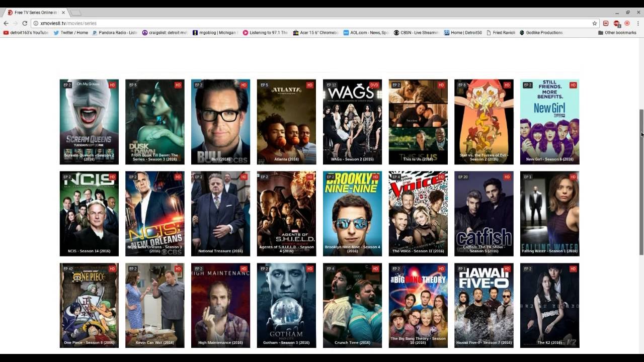Open the Atlanta (2016) poster
This screenshot has width=644, height=362.
point(286,122)
